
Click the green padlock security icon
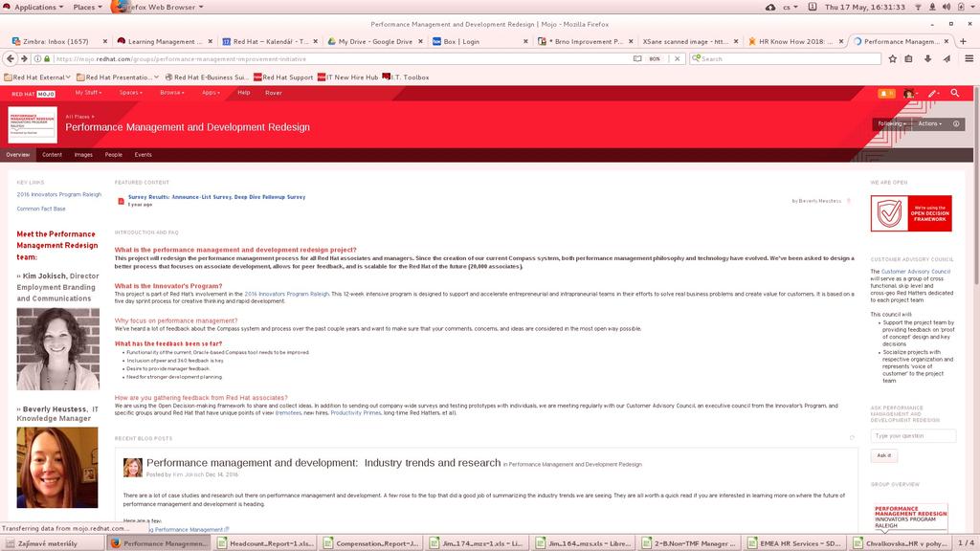[x=46, y=58]
